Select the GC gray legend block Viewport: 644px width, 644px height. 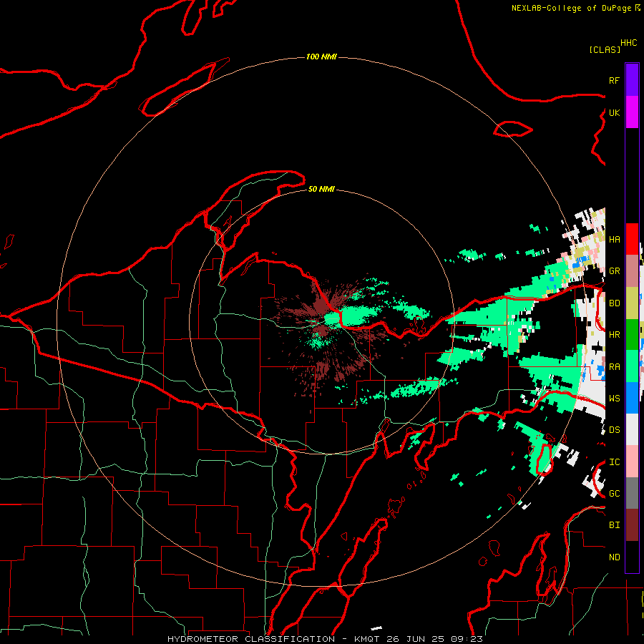[632, 493]
